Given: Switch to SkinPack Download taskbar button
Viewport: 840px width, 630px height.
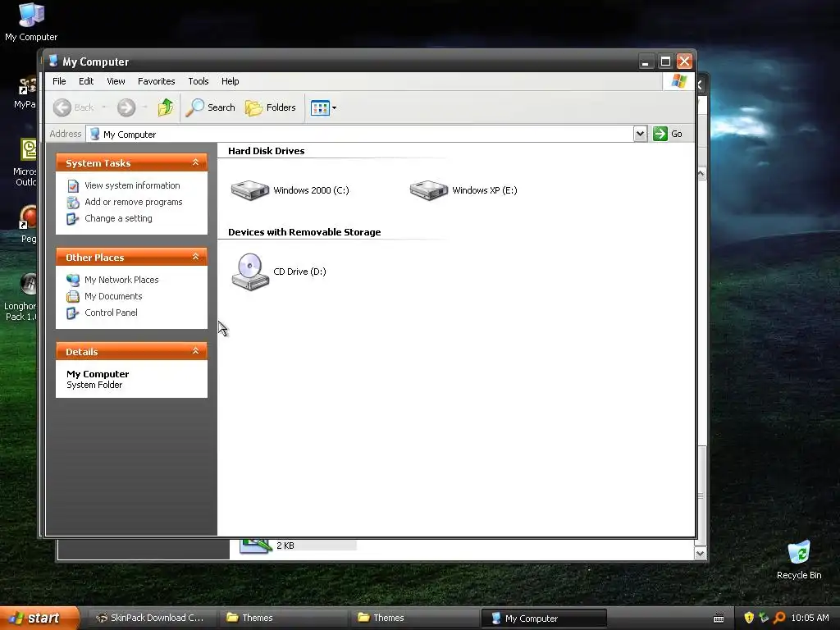Looking at the screenshot, I should click(151, 618).
